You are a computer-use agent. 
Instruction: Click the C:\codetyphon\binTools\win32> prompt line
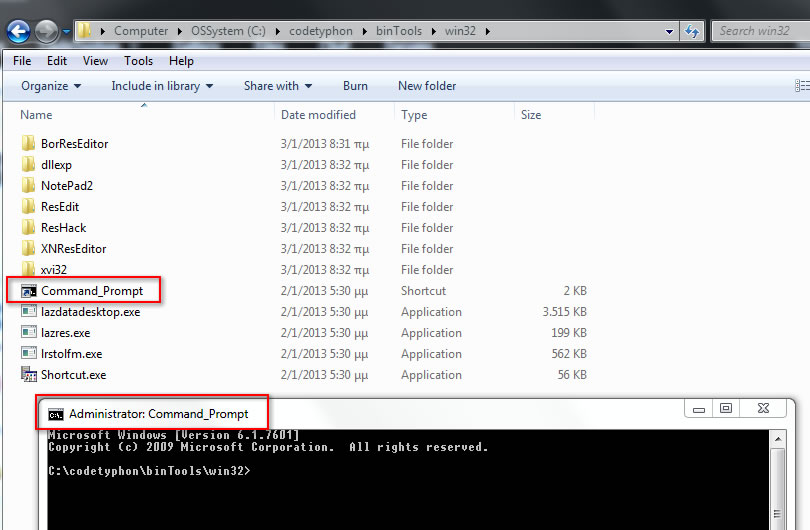[x=149, y=471]
